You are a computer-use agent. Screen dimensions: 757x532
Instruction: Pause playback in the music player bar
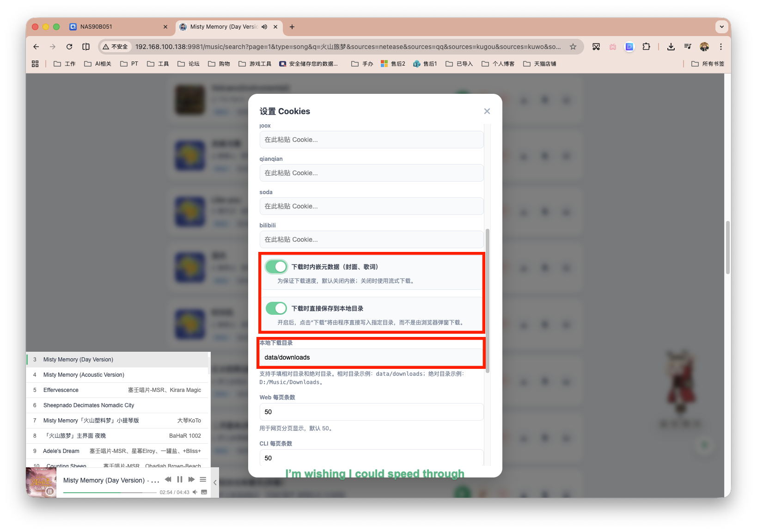180,479
